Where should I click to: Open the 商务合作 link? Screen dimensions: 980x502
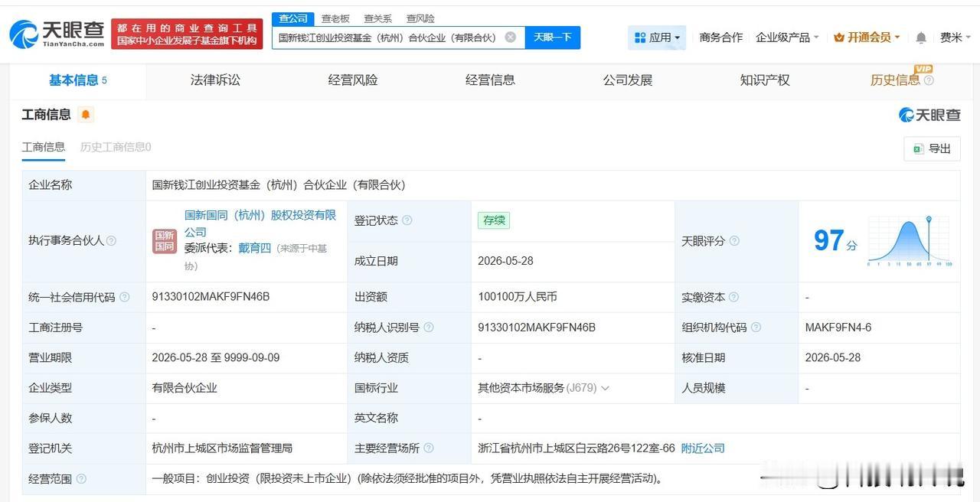(721, 37)
